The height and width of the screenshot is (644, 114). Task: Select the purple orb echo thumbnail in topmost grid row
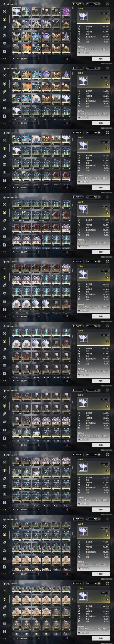coord(66,12)
